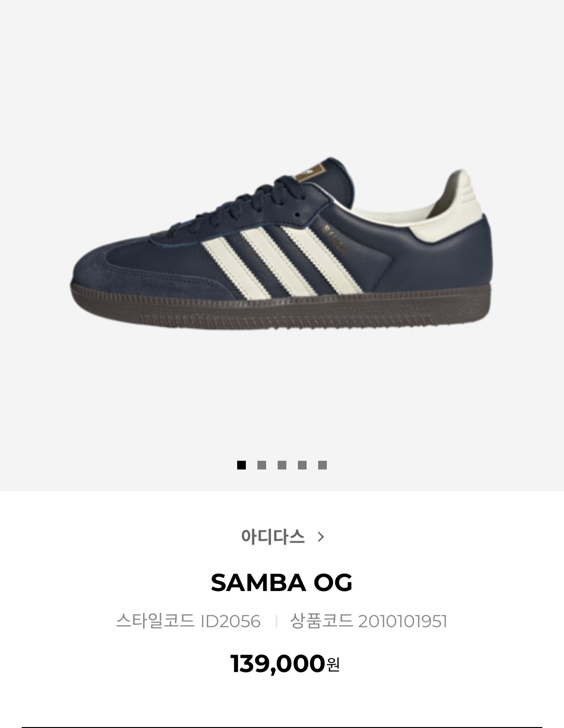Open the navy Samba shoe product image

coord(282,246)
